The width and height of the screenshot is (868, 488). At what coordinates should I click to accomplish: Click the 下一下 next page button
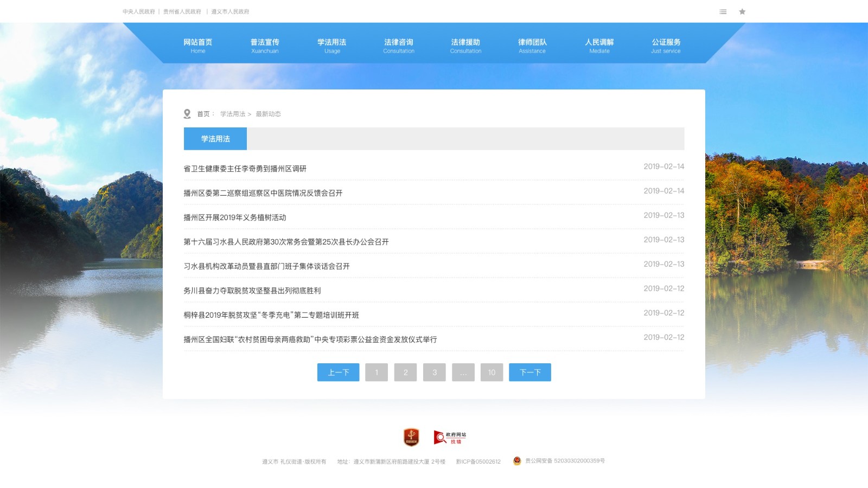pyautogui.click(x=529, y=373)
